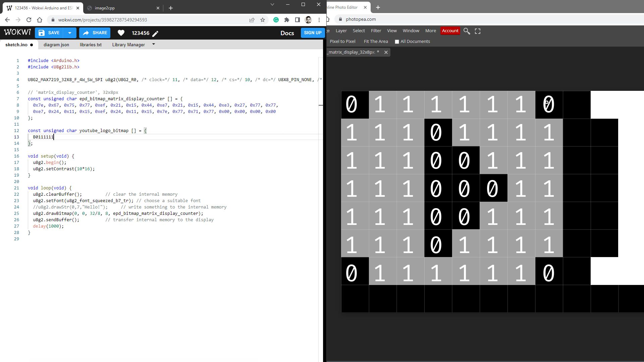Switch to the diagram.json tab

click(56, 45)
